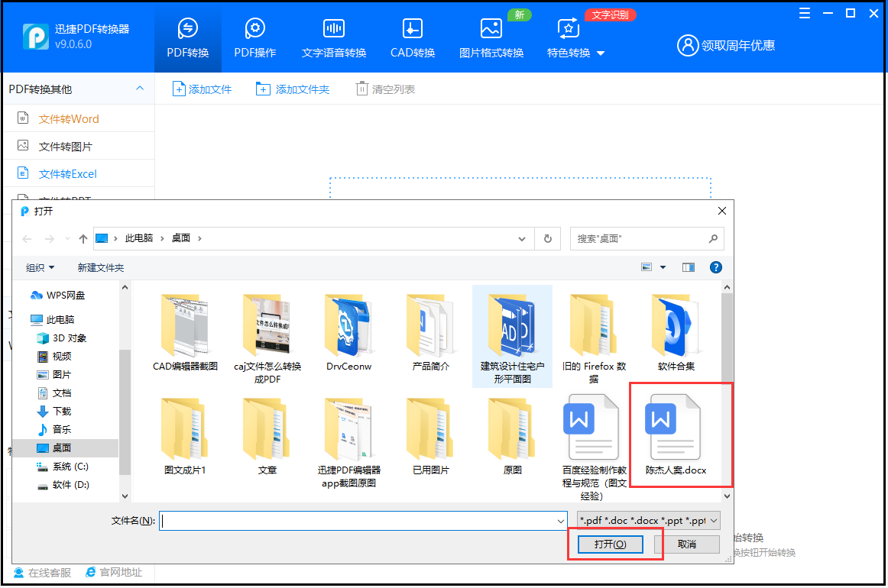
Task: Open the PDF转换 tab
Action: pos(187,37)
